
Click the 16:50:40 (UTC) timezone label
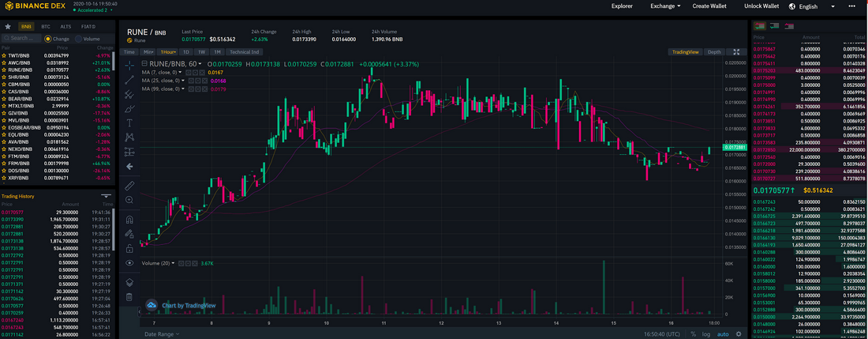tap(661, 334)
